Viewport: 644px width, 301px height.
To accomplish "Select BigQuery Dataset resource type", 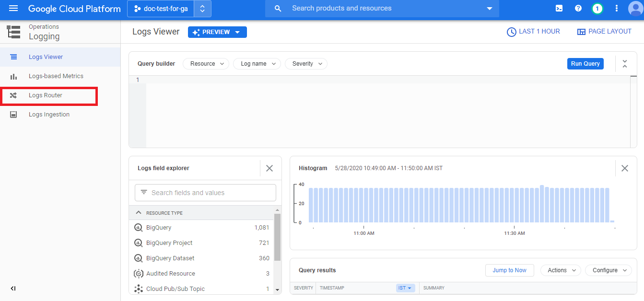I will tap(170, 258).
